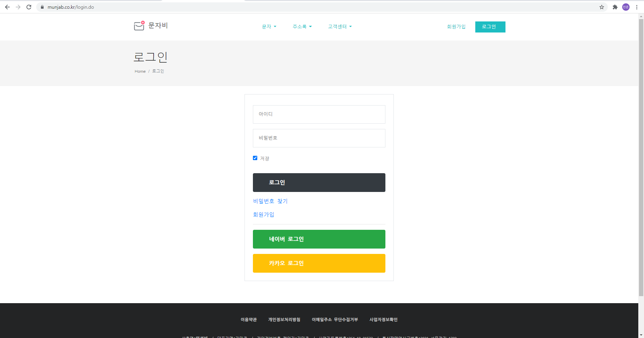Click the teal 로그인 header button
Screen dimensions: 644x338
[490, 27]
